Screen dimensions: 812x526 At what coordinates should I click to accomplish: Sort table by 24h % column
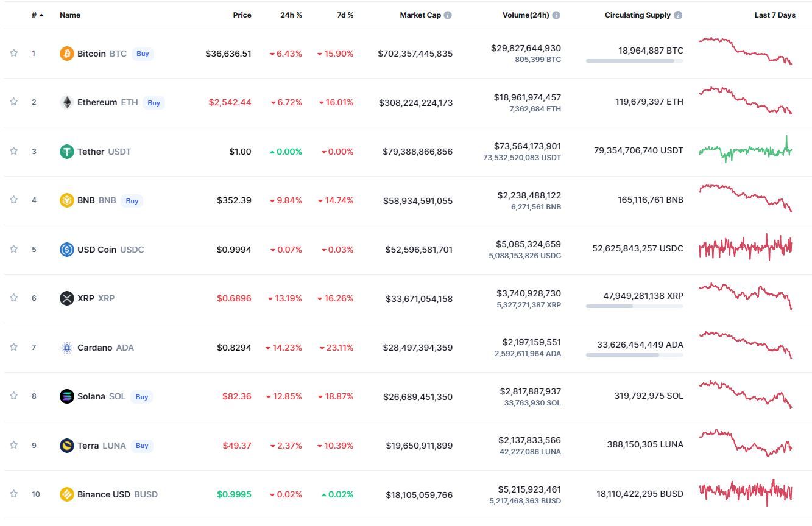click(x=291, y=15)
